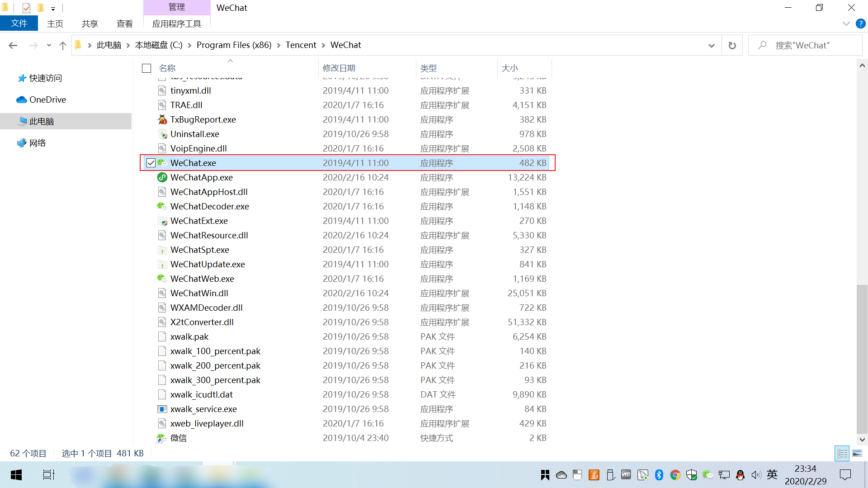Refresh the current folder
The height and width of the screenshot is (488, 868).
point(732,45)
